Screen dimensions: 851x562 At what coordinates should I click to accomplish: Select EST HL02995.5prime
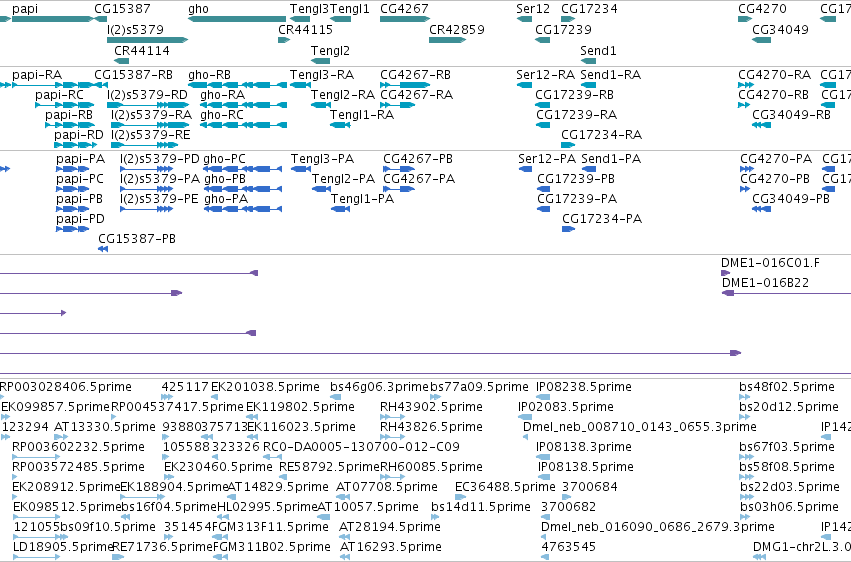coord(268,507)
